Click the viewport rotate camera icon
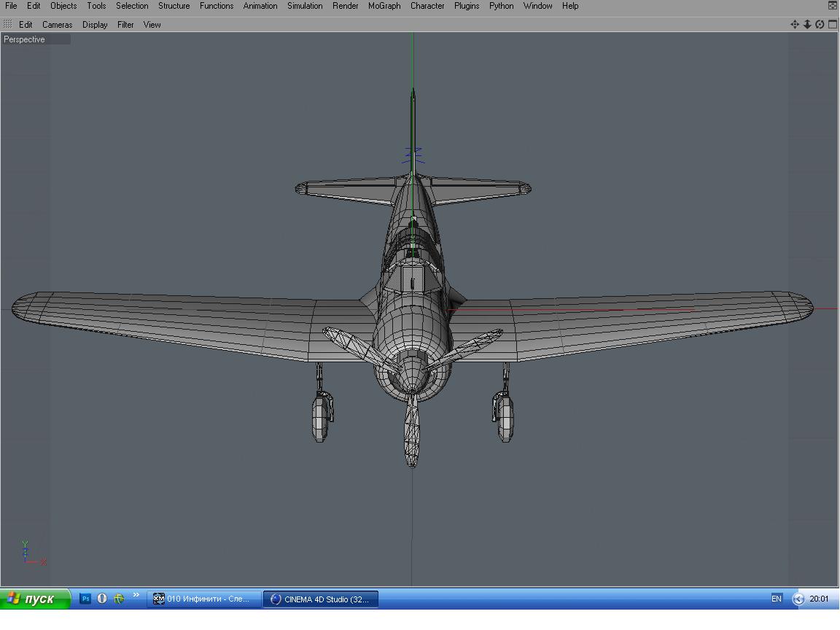The image size is (840, 630). (x=820, y=24)
